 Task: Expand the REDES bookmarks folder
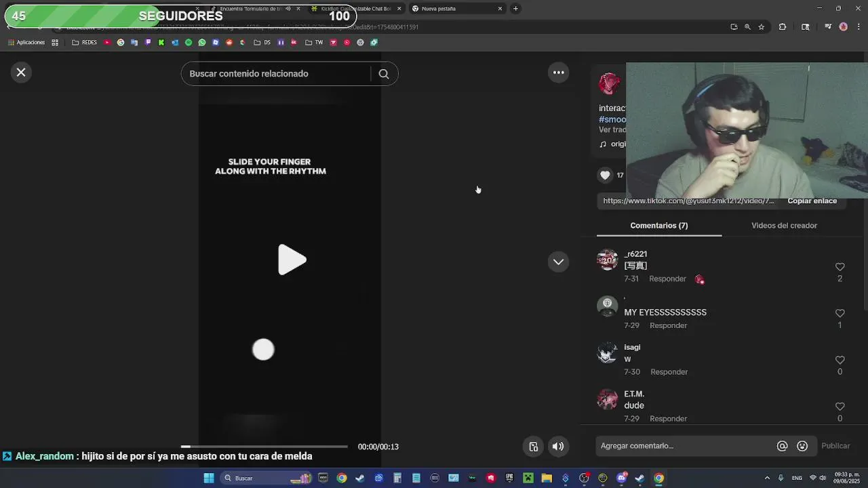[x=85, y=43]
